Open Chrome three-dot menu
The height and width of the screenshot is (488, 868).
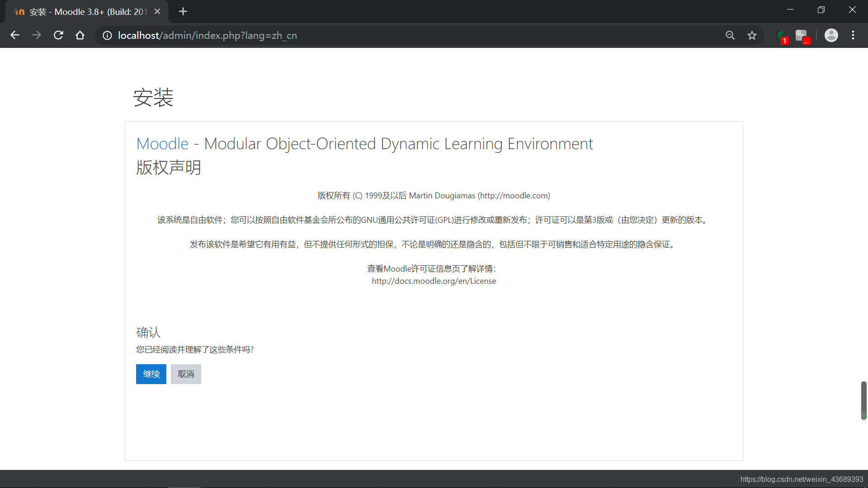[x=853, y=35]
